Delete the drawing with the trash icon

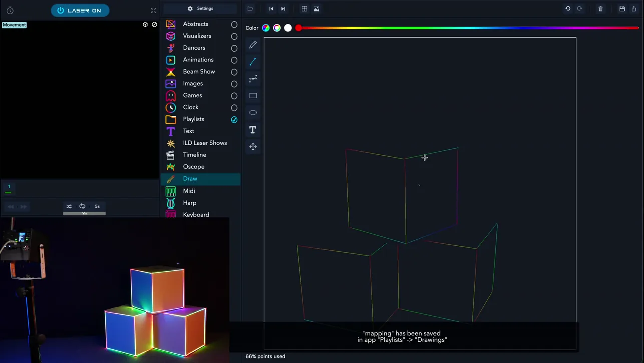pos(601,9)
